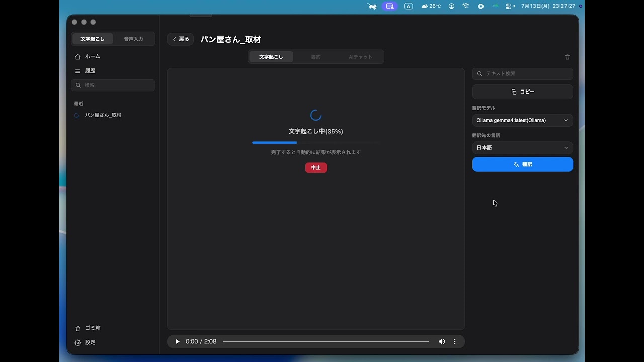Image resolution: width=644 pixels, height=362 pixels.
Task: Click the purple screen-sharing menu bar icon
Action: (x=390, y=6)
